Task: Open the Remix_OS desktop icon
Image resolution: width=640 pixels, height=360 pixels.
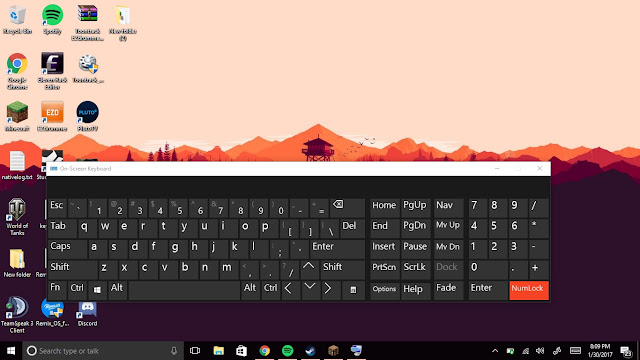Action: tap(52, 312)
